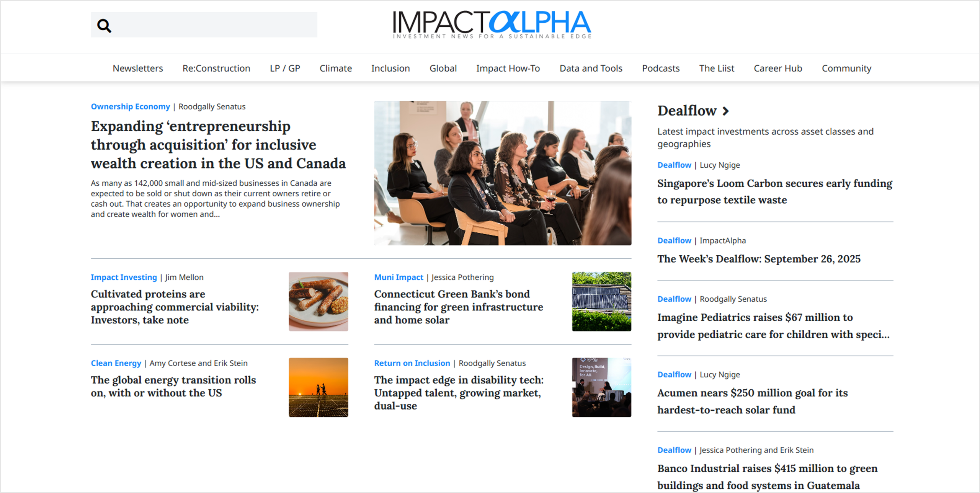The image size is (980, 493).
Task: Read the Loom Carbon textile waste article
Action: click(x=774, y=191)
